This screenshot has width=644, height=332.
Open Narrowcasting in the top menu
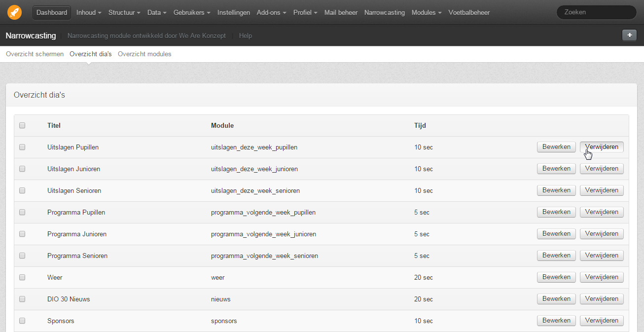pyautogui.click(x=385, y=12)
